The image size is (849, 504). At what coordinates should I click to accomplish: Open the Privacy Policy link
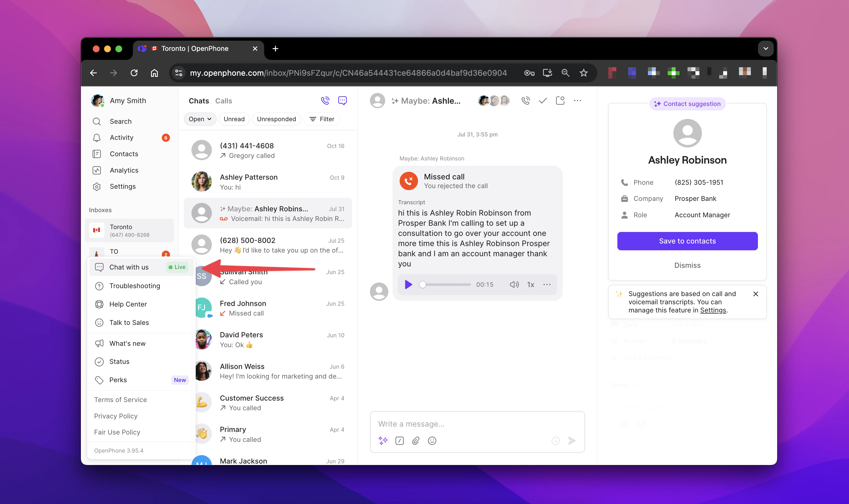(x=116, y=416)
